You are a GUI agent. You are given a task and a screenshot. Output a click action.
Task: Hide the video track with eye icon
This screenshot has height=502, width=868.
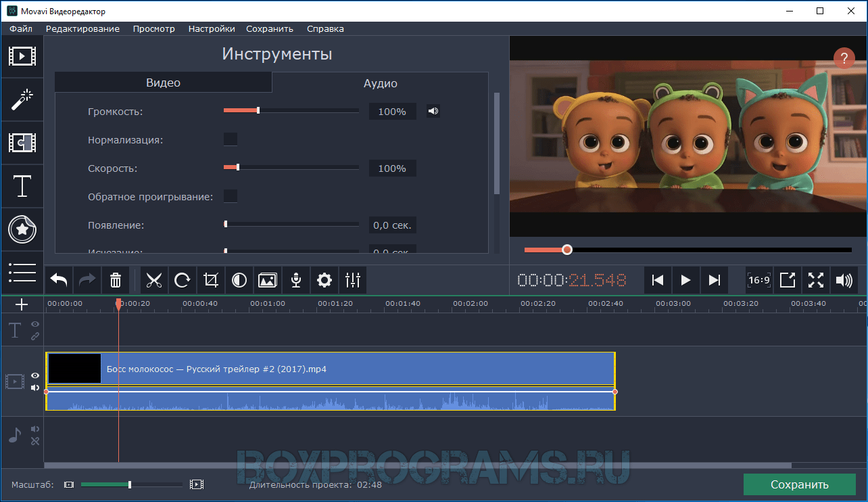[35, 375]
